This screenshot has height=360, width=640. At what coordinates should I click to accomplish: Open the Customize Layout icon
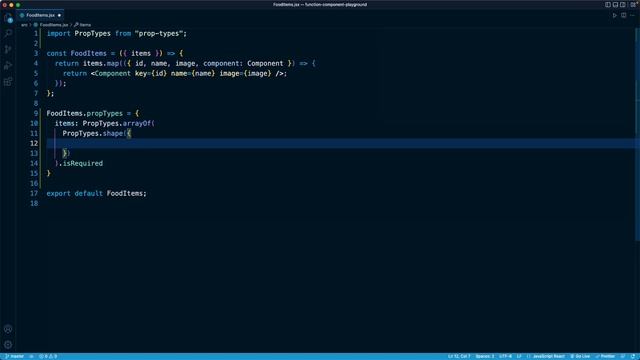[x=633, y=4]
